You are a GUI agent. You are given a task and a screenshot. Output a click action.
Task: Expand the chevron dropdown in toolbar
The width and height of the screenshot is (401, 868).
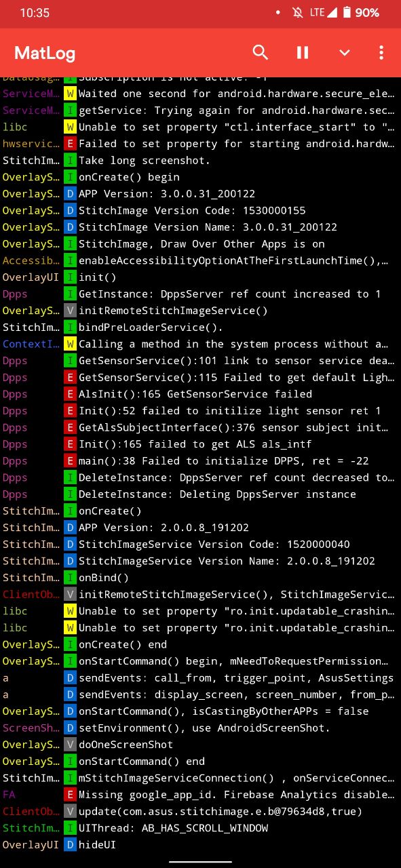[344, 53]
